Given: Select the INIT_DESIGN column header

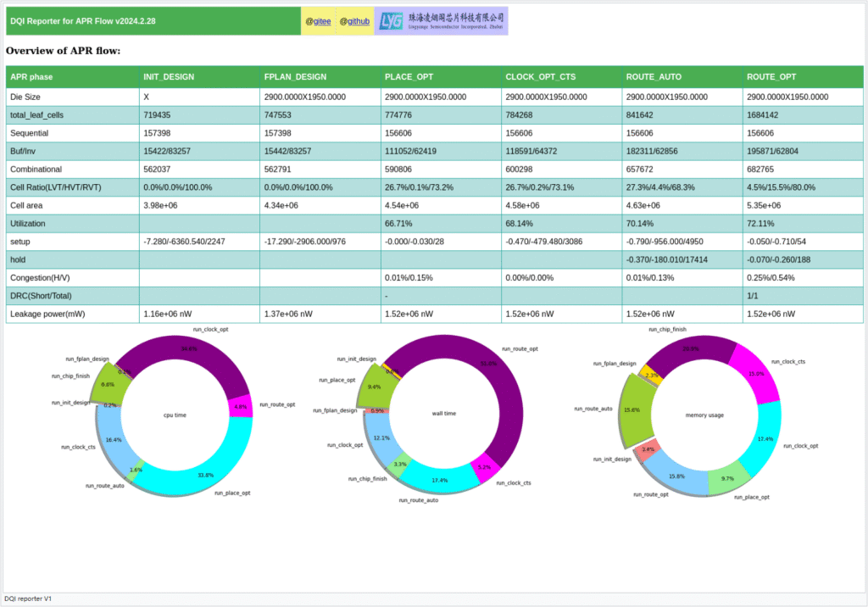Looking at the screenshot, I should (169, 77).
